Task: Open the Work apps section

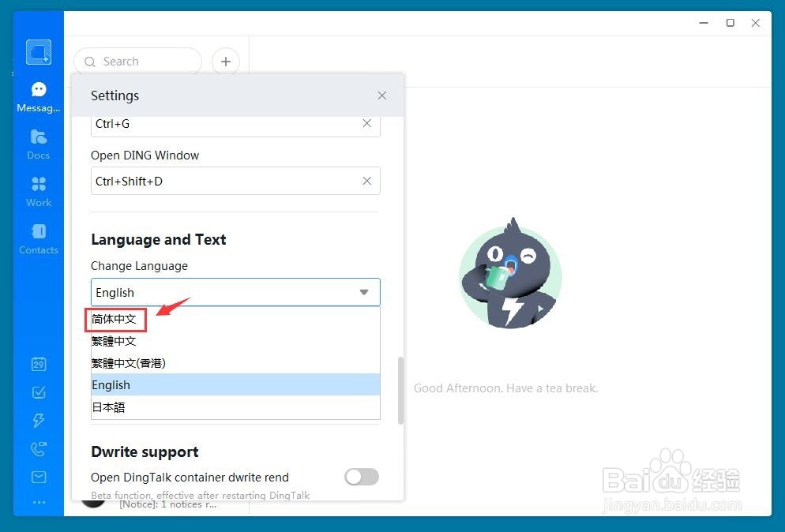Action: click(39, 192)
